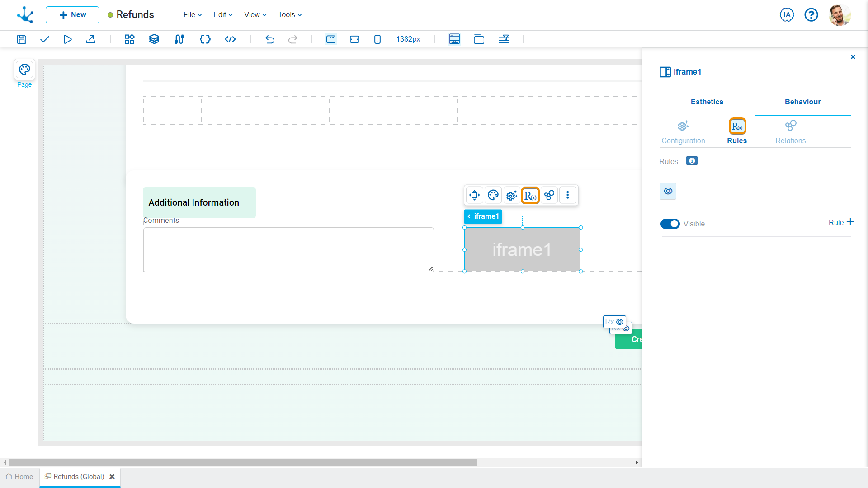Click the Rules icon for iframe1
The height and width of the screenshot is (488, 868).
(x=530, y=196)
